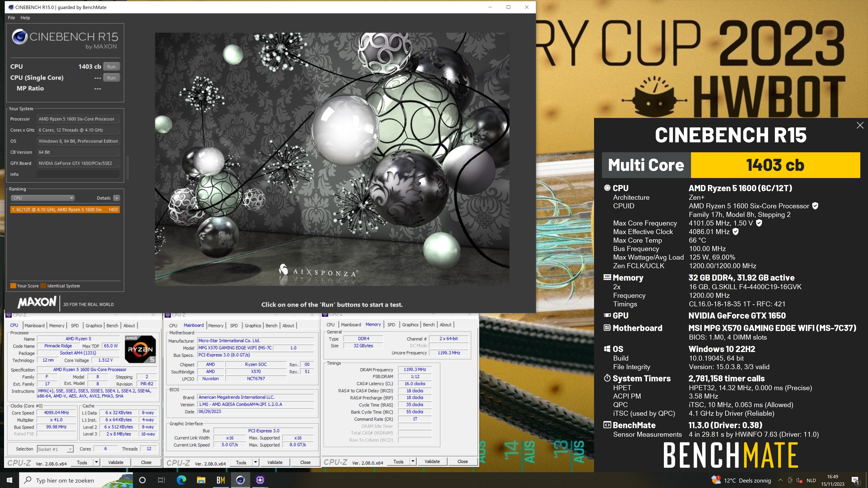Click the Cinebench R15 logo sphere
868x488 pixels.
[x=19, y=37]
